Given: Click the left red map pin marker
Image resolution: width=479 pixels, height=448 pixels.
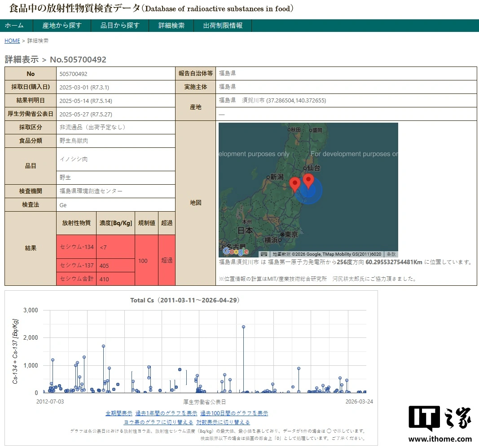Looking at the screenshot, I should pos(295,184).
